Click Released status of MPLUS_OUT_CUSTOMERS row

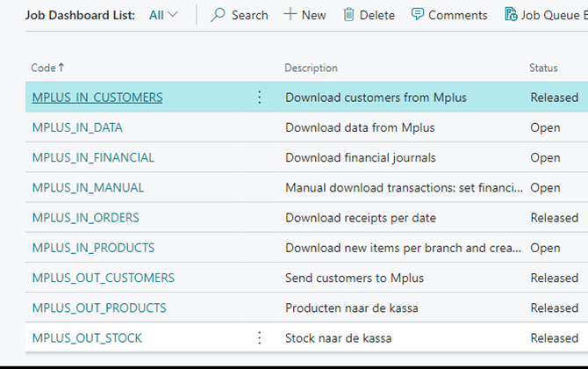[x=555, y=278]
